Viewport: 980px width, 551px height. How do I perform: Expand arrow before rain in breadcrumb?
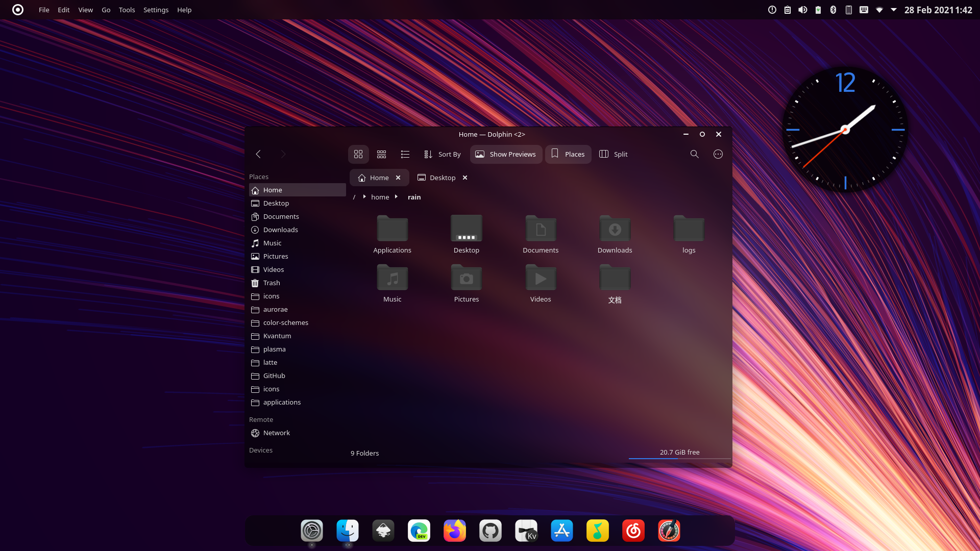tap(396, 197)
